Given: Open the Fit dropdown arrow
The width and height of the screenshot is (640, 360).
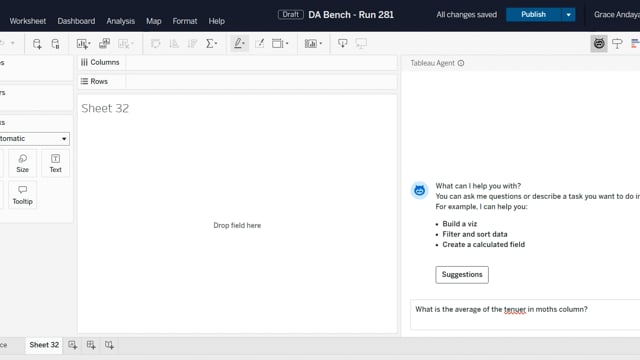Looking at the screenshot, I should click(x=287, y=43).
